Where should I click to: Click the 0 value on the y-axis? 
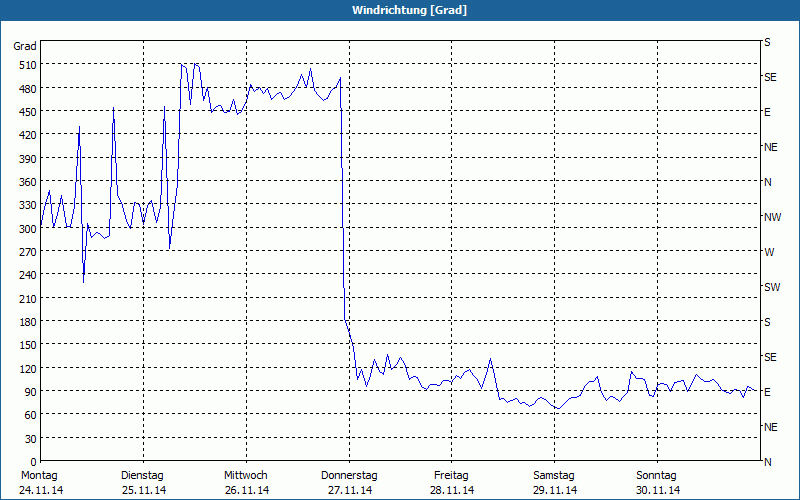tap(32, 462)
